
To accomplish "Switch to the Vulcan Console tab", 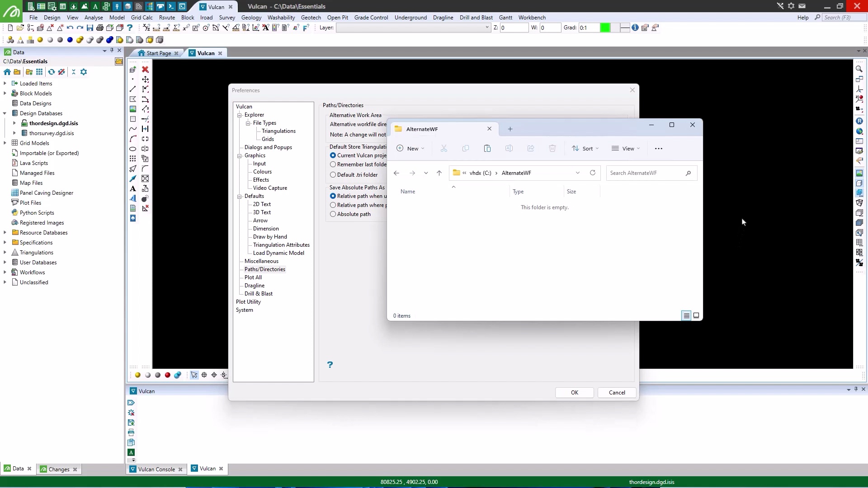I will [x=156, y=469].
